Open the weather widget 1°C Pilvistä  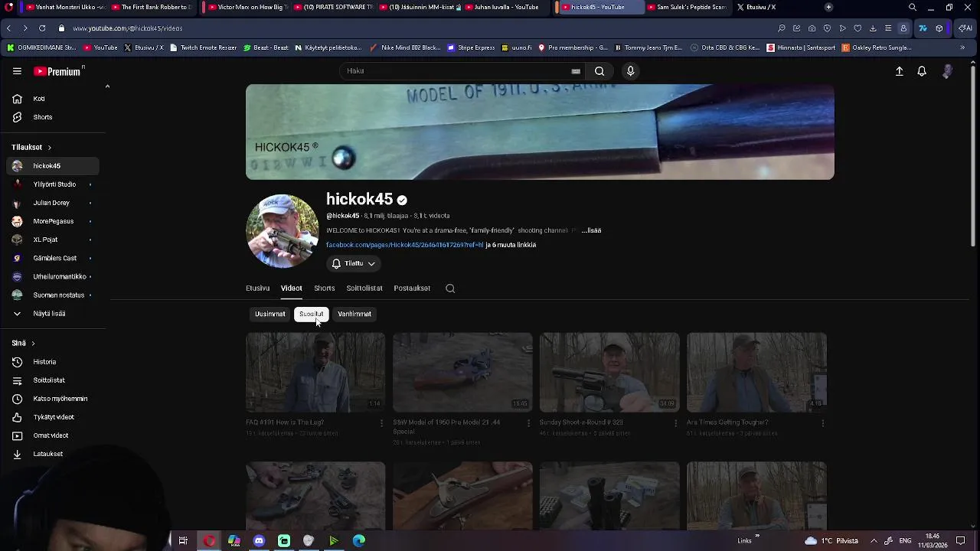pyautogui.click(x=831, y=541)
